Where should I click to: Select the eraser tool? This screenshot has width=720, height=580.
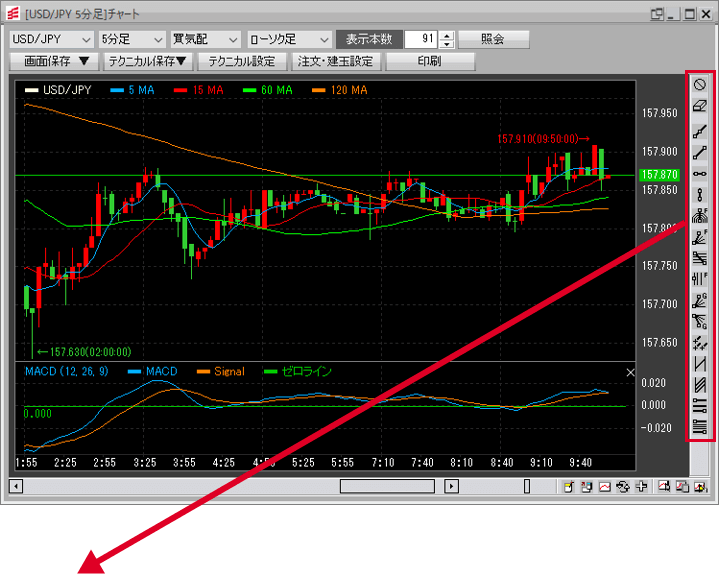tap(700, 106)
